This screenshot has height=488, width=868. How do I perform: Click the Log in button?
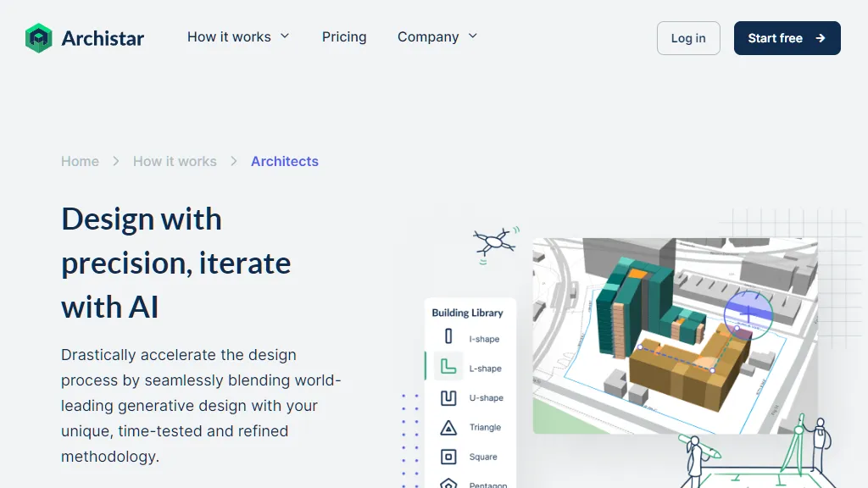point(688,38)
